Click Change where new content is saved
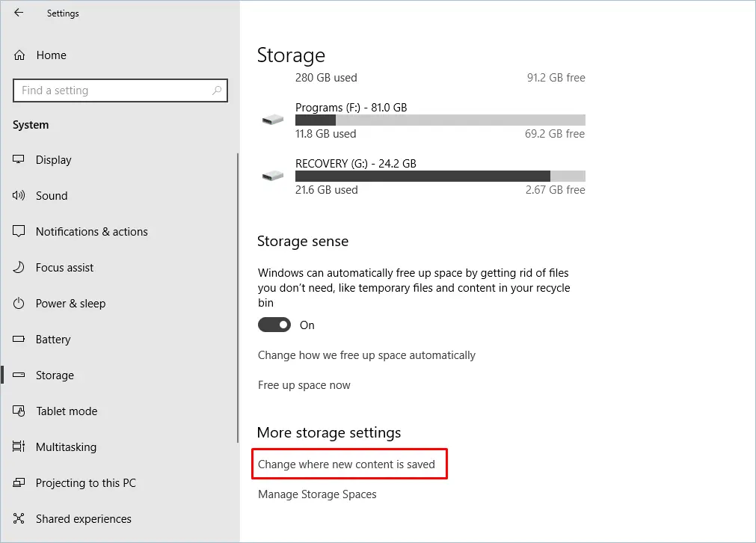Image resolution: width=756 pixels, height=543 pixels. pyautogui.click(x=346, y=464)
